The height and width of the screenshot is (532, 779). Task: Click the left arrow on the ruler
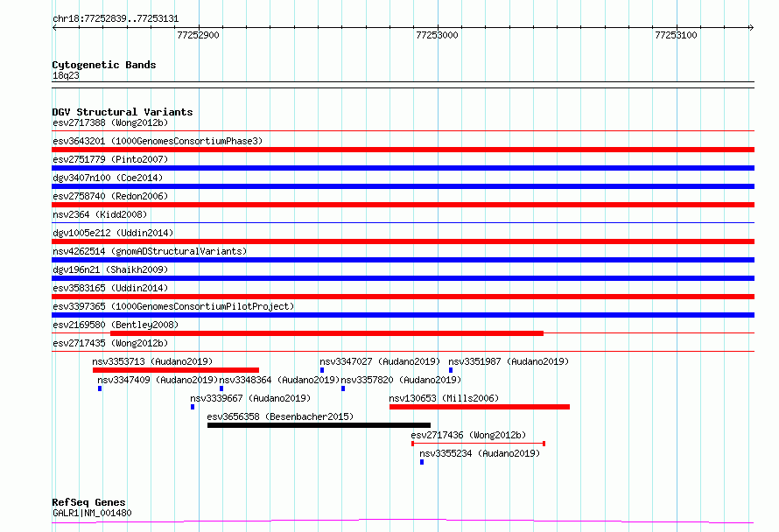click(x=54, y=27)
